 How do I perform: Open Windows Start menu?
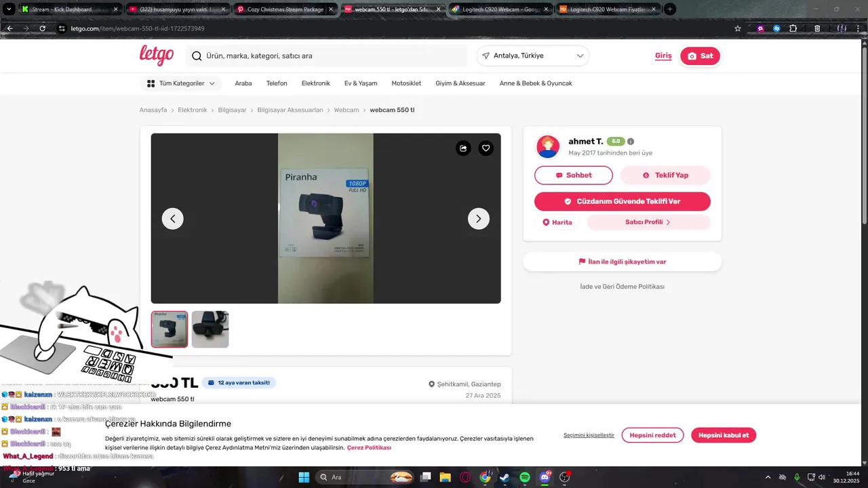pyautogui.click(x=303, y=477)
